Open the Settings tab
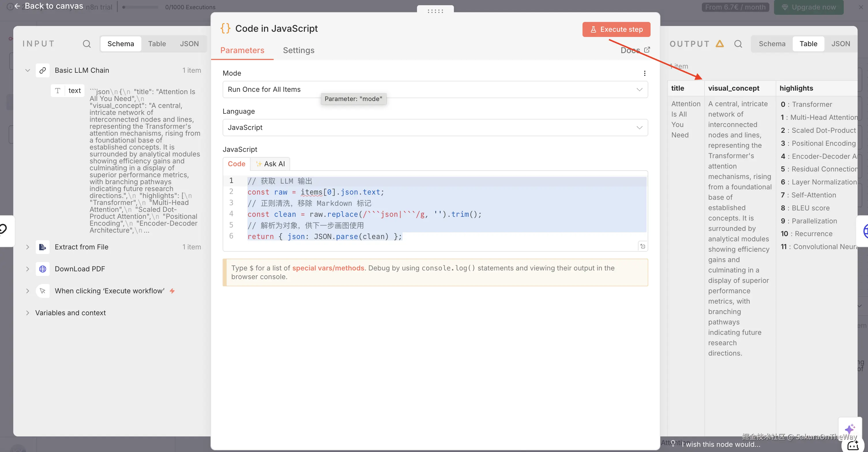The height and width of the screenshot is (452, 868). click(298, 50)
